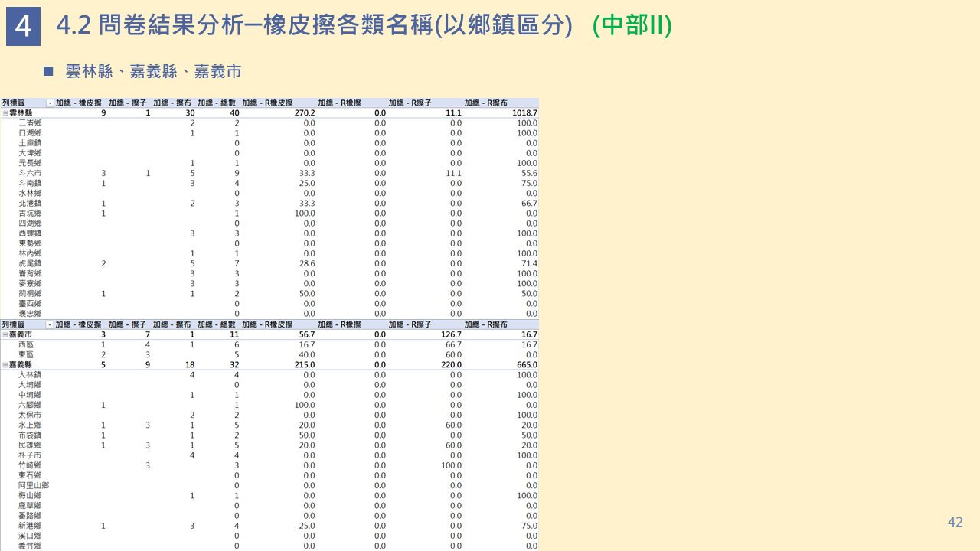The width and height of the screenshot is (980, 551).
Task: Select the 虎尾鎮 row label
Action: (30, 263)
